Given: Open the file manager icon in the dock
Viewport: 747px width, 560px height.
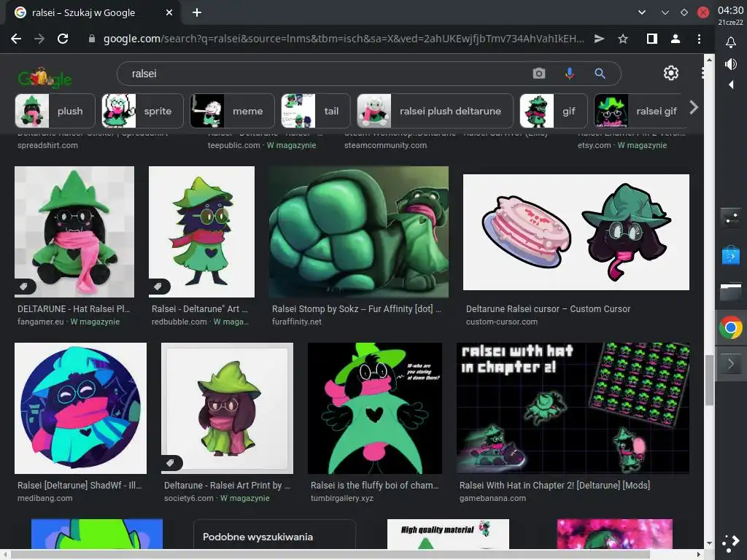Looking at the screenshot, I should pyautogui.click(x=731, y=292).
